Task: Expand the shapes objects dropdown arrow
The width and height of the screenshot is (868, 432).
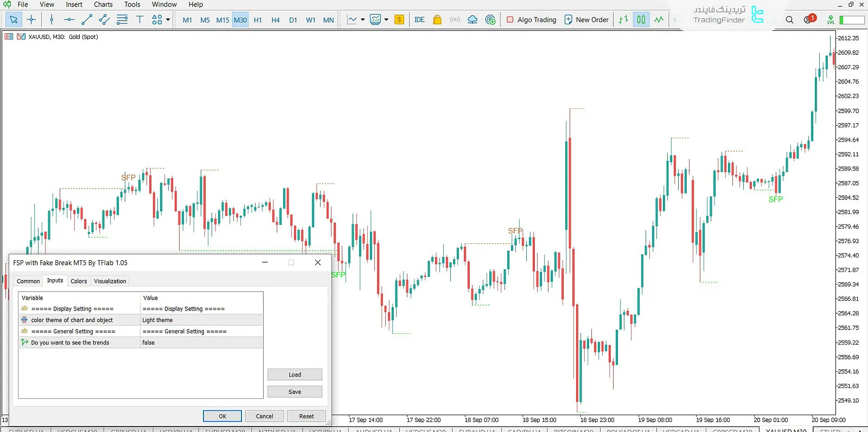Action: [168, 20]
